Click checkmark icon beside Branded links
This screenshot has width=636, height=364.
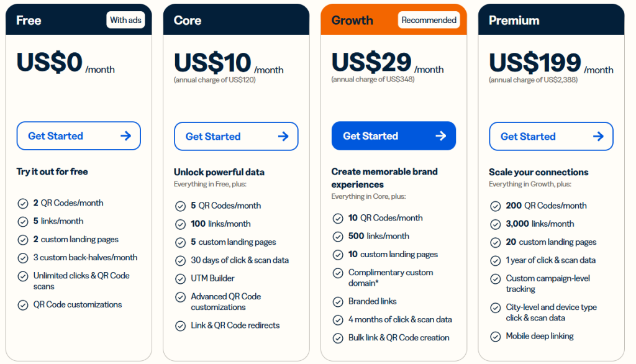(x=338, y=302)
